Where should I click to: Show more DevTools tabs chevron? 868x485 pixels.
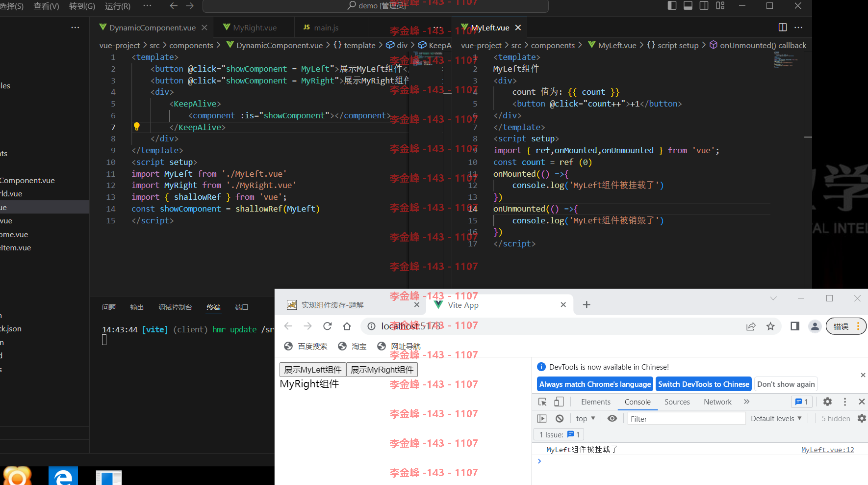pos(746,402)
